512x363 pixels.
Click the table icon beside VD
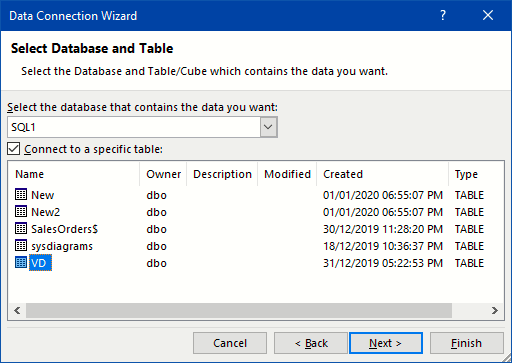(21, 262)
